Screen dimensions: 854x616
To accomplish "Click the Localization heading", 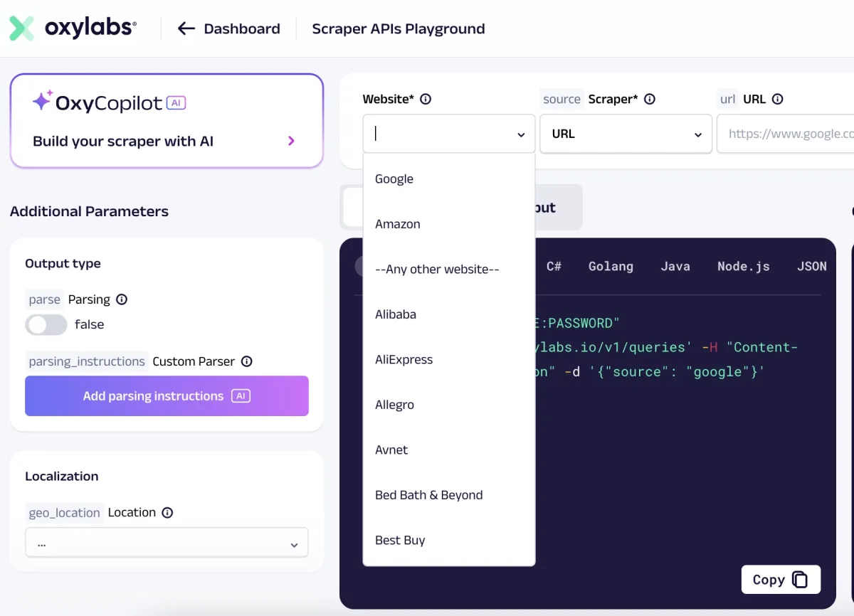I will (x=62, y=476).
